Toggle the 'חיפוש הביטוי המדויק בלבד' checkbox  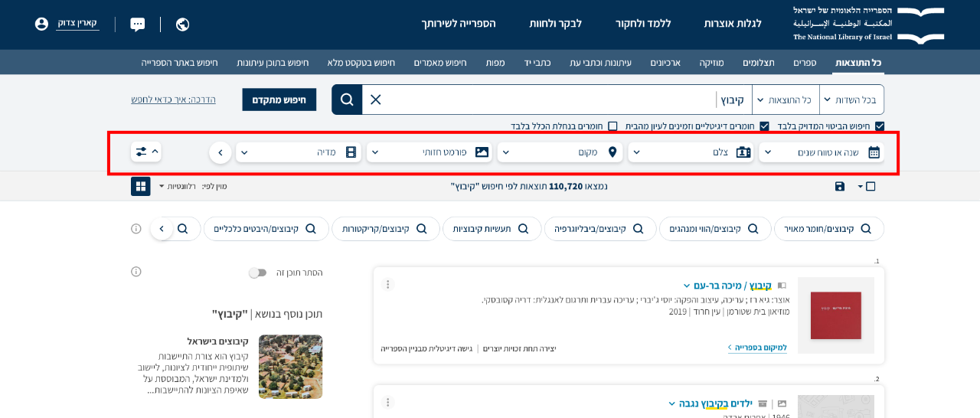click(x=880, y=126)
